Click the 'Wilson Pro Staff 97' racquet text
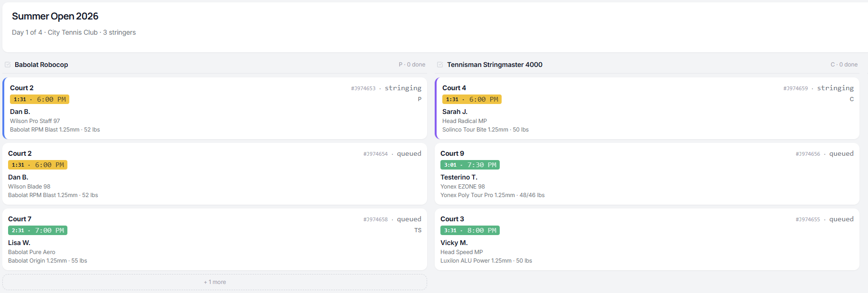Image resolution: width=868 pixels, height=293 pixels. 35,121
